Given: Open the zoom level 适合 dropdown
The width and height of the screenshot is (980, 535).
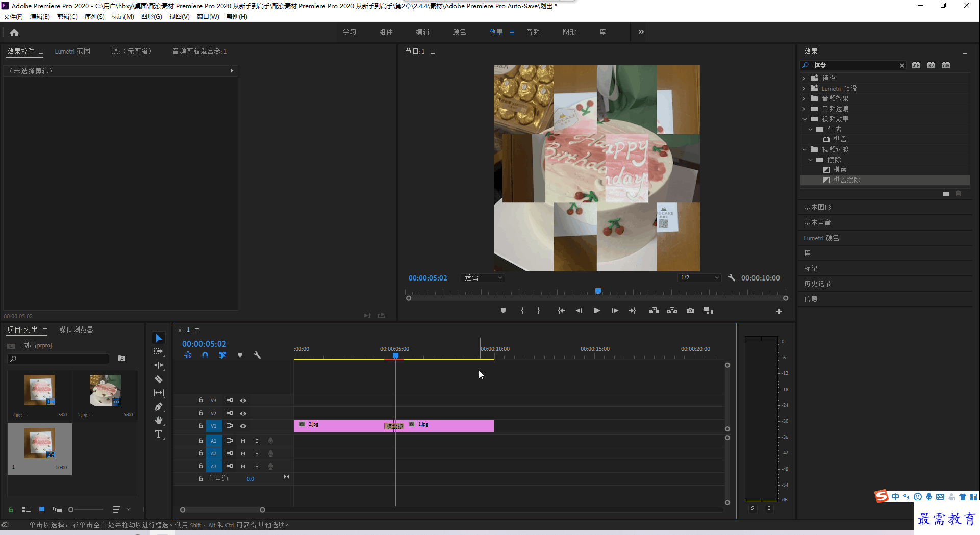Looking at the screenshot, I should (483, 277).
